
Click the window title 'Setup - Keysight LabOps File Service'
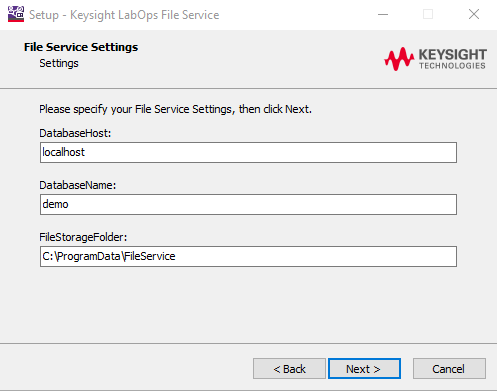[124, 15]
